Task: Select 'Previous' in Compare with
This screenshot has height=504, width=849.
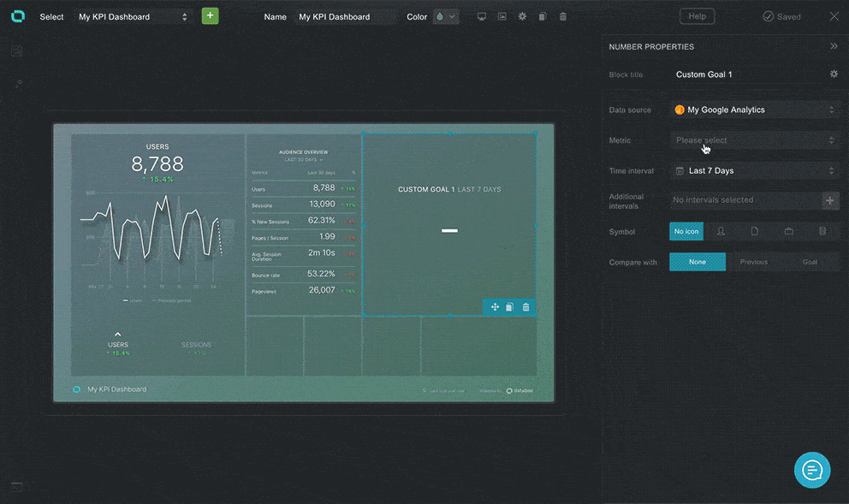Action: 753,262
